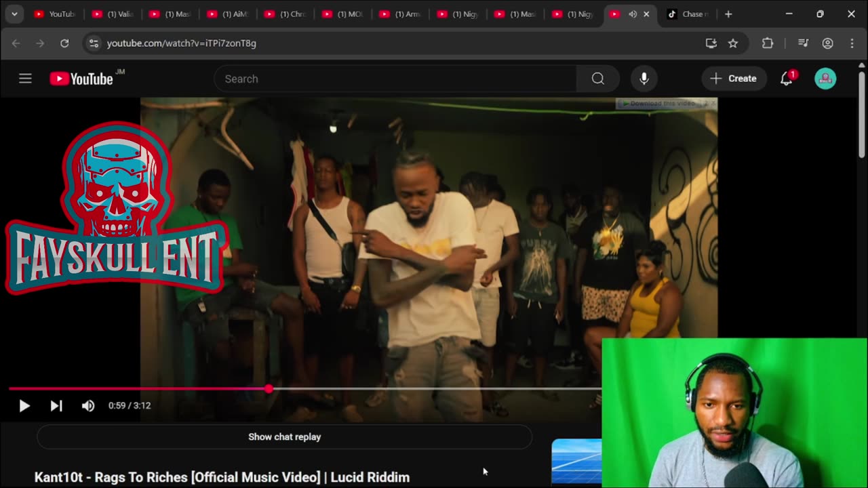Close the active YouTube tab
Viewport: 868px width, 488px height.
pyautogui.click(x=646, y=14)
